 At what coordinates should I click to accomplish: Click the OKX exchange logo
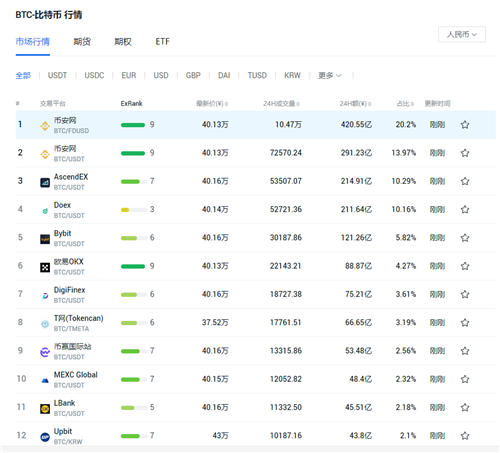click(x=45, y=267)
